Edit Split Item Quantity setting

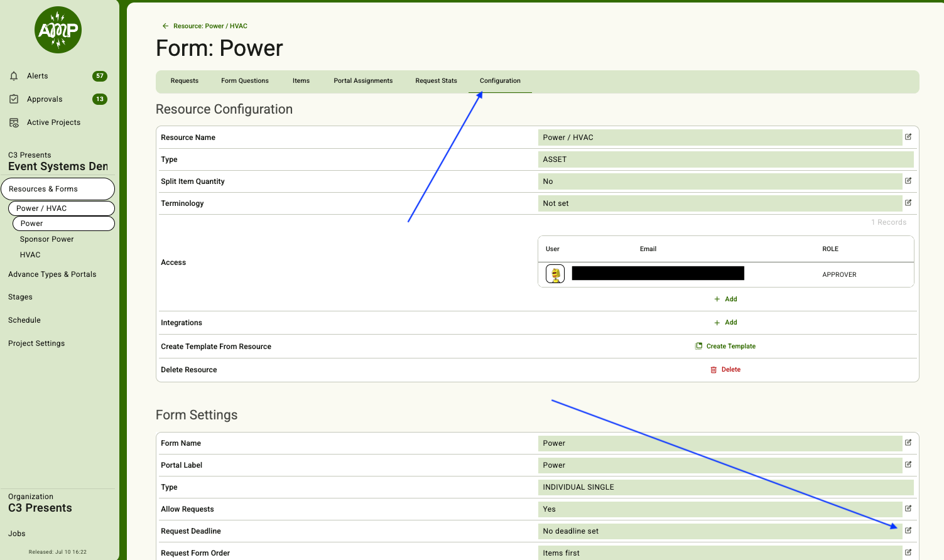tap(908, 181)
